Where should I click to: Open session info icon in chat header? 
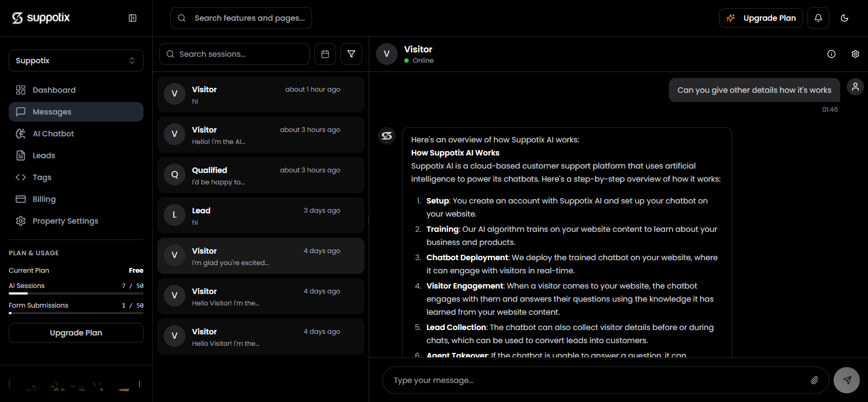click(831, 54)
